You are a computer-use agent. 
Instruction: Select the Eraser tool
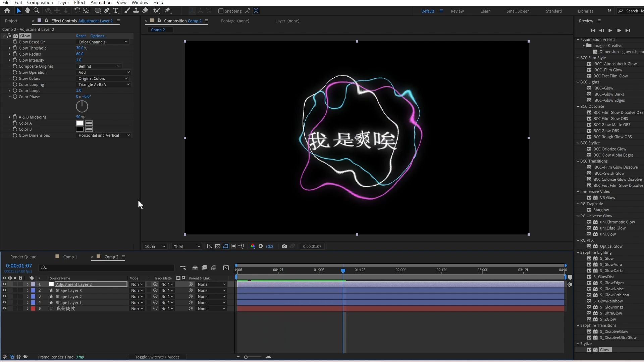pos(145,11)
